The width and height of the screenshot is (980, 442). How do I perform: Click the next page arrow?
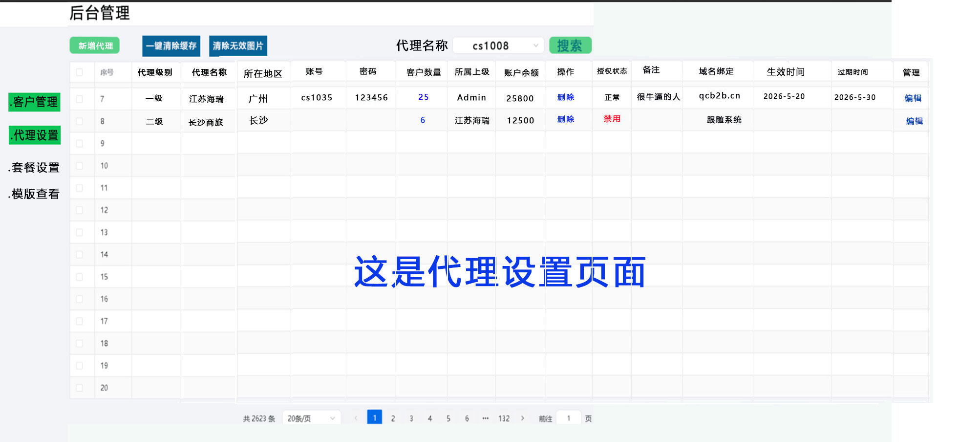tap(523, 418)
